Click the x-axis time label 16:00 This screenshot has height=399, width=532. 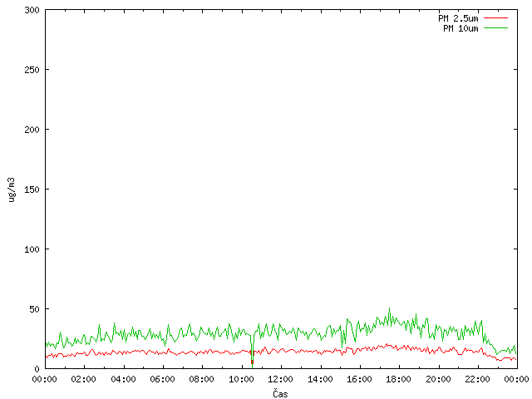359,379
